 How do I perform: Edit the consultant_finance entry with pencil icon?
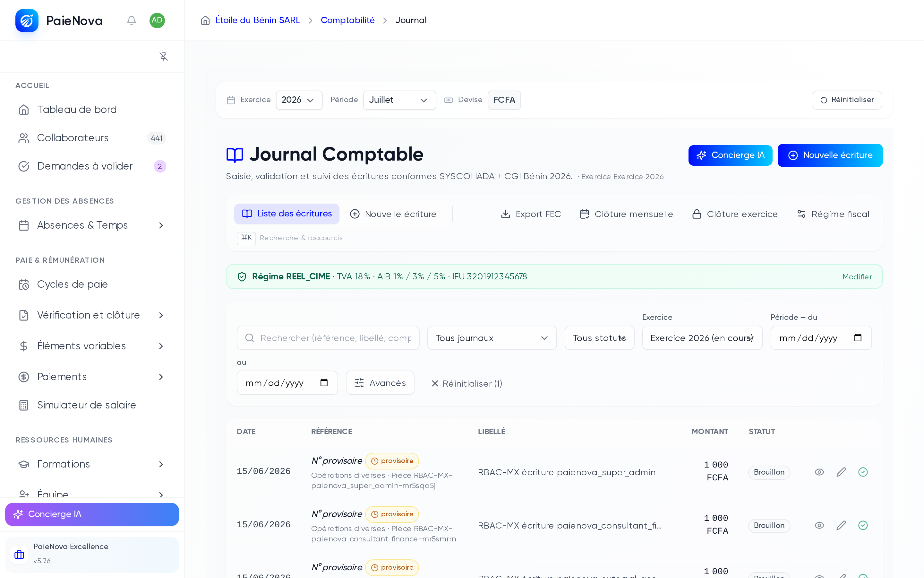841,525
